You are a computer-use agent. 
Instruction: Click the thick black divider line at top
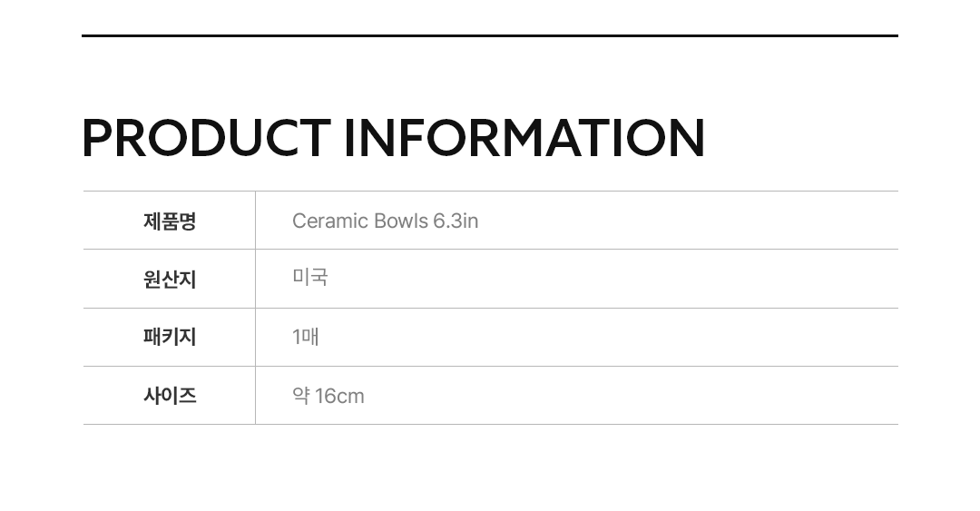click(x=490, y=35)
